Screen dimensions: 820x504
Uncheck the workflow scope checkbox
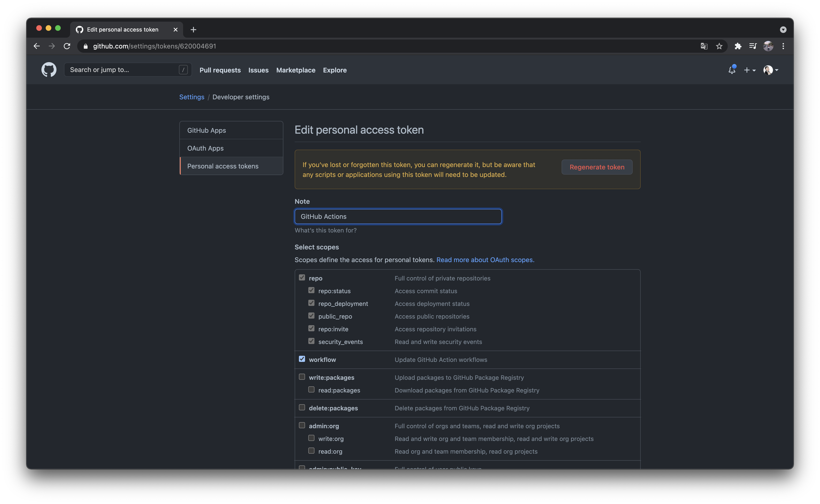click(302, 359)
